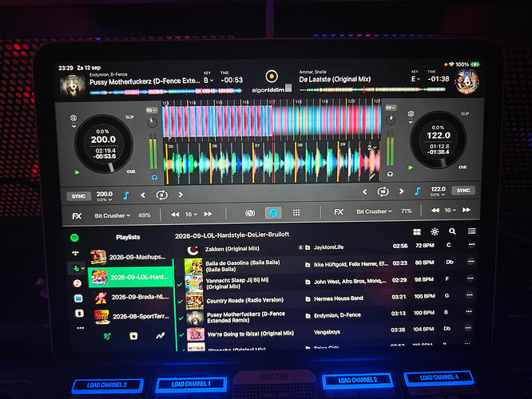The image size is (532, 399).
Task: Seek in the left deck track overview
Action: point(166,91)
